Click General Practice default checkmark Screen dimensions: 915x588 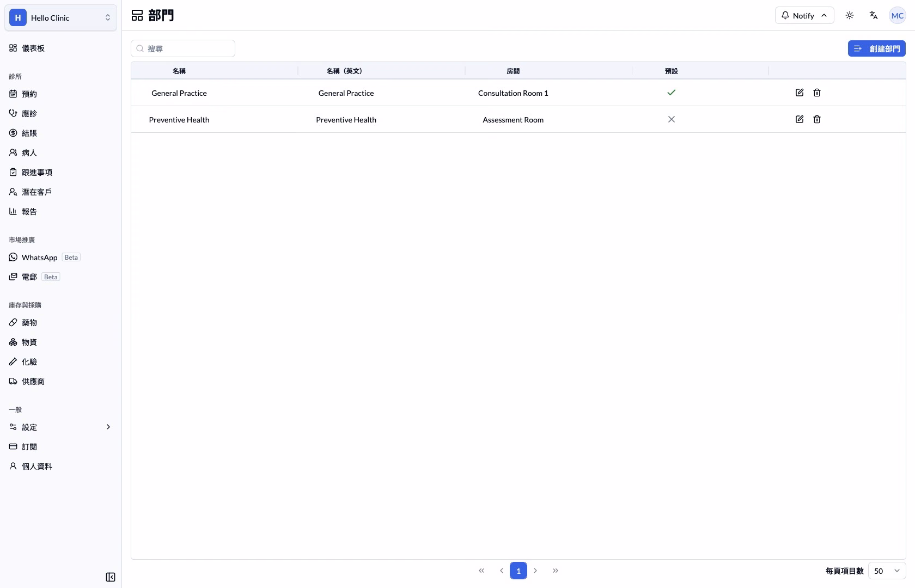pos(672,93)
